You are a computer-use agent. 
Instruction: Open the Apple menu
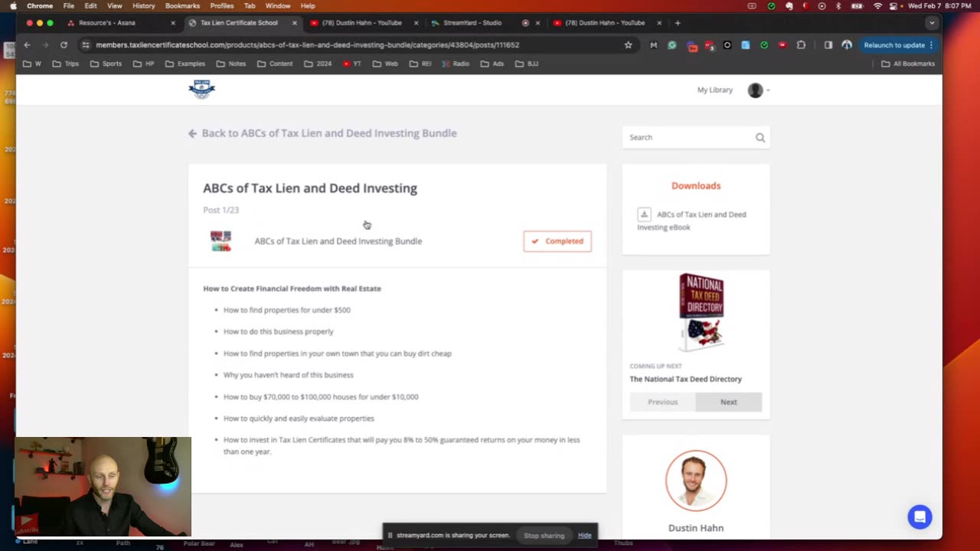pos(13,6)
